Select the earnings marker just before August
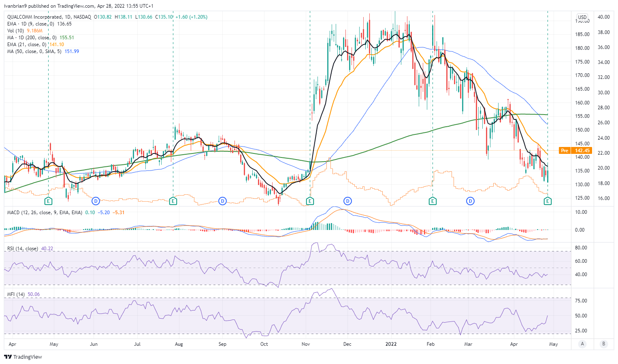Screen dimensions: 618x364 coord(173,201)
